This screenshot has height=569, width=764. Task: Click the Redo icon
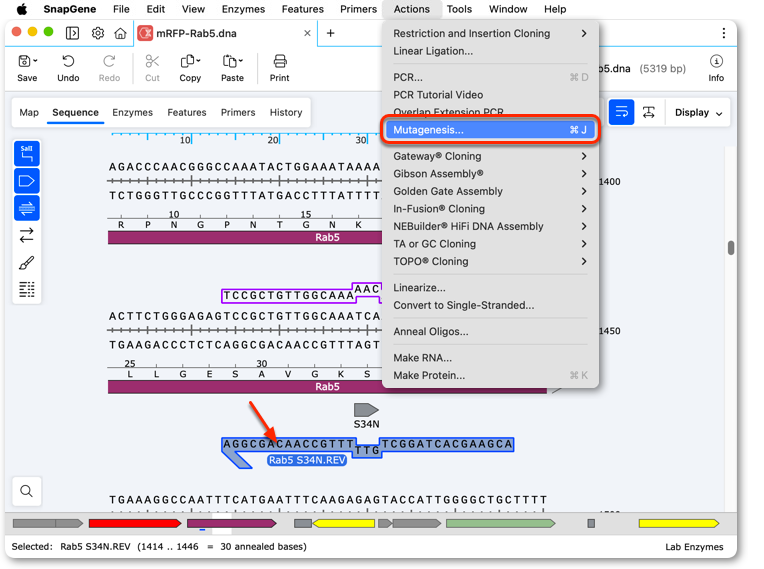[x=109, y=61]
